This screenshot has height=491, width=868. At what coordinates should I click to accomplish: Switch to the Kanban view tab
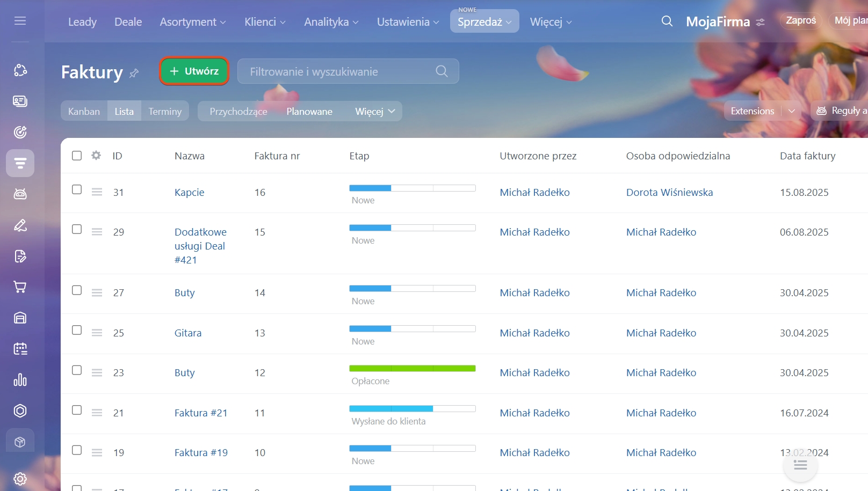(84, 112)
